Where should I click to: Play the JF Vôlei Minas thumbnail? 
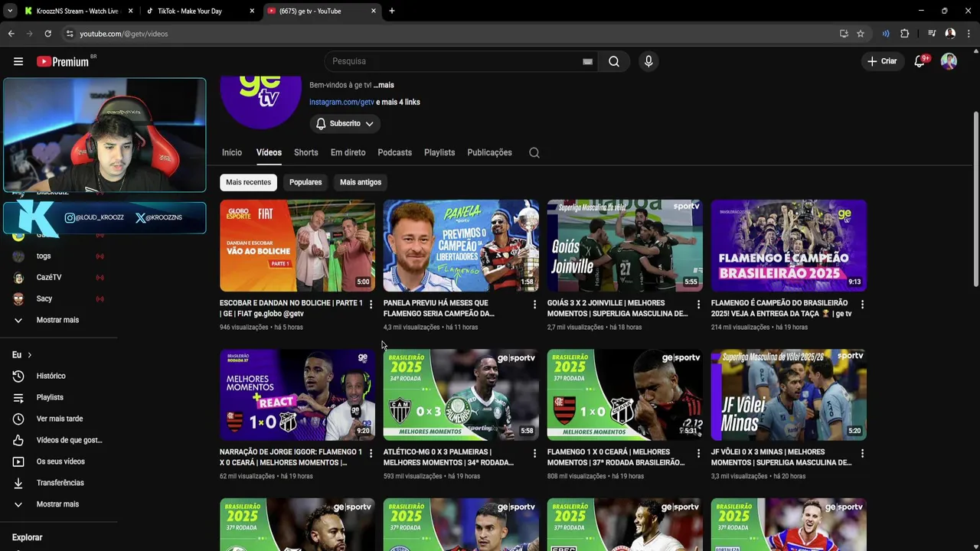[789, 395]
